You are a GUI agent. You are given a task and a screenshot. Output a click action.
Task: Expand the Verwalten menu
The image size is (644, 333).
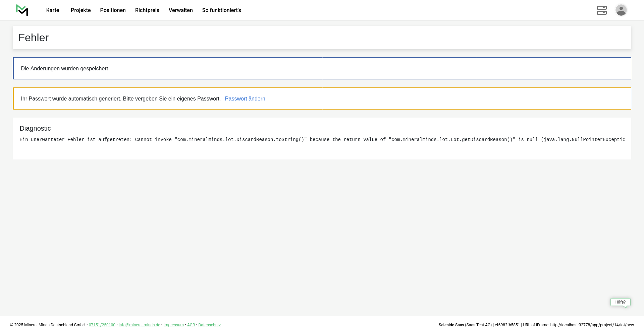(x=180, y=10)
